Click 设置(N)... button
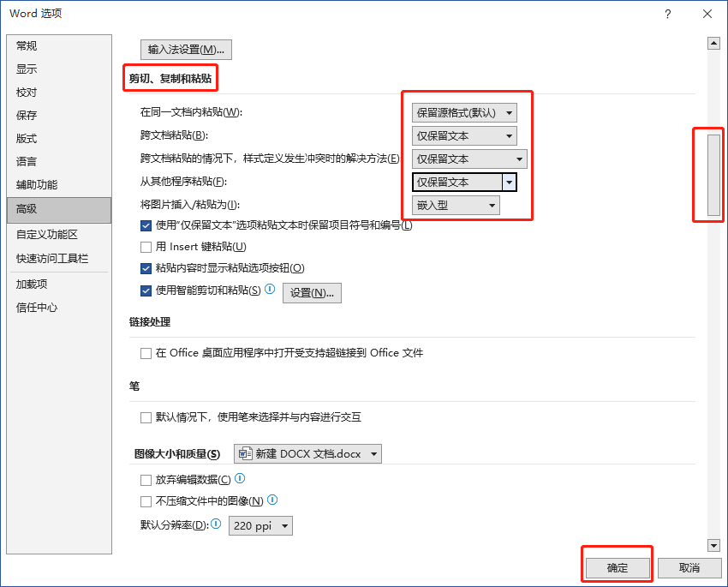This screenshot has width=728, height=587. 312,293
